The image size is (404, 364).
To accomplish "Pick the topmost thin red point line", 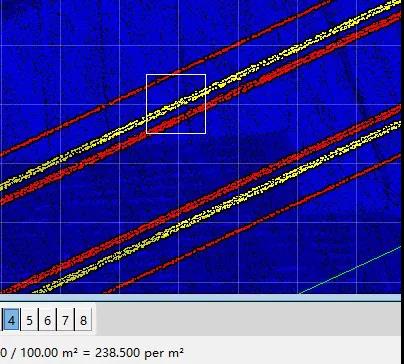I will pos(100,107).
